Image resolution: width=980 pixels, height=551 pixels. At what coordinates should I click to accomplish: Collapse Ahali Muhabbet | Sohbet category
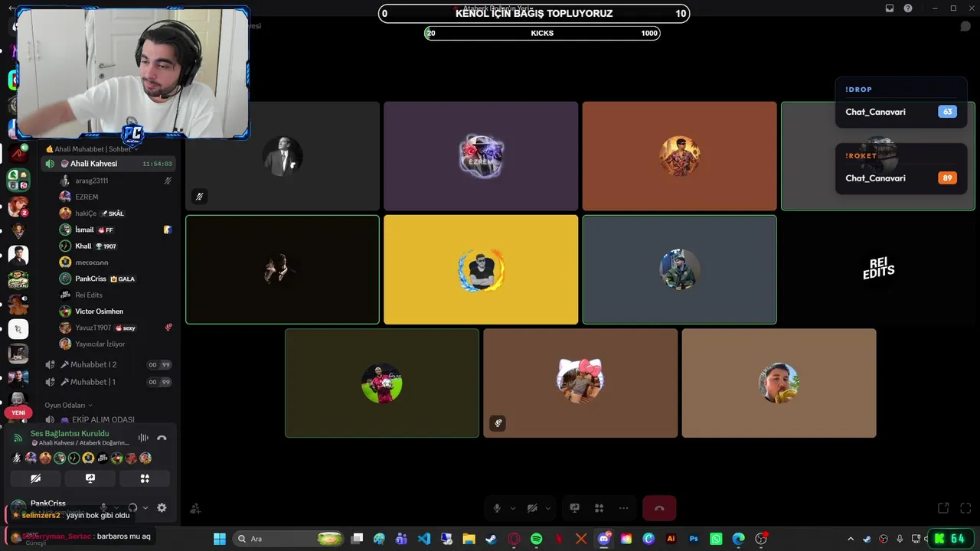pos(91,148)
